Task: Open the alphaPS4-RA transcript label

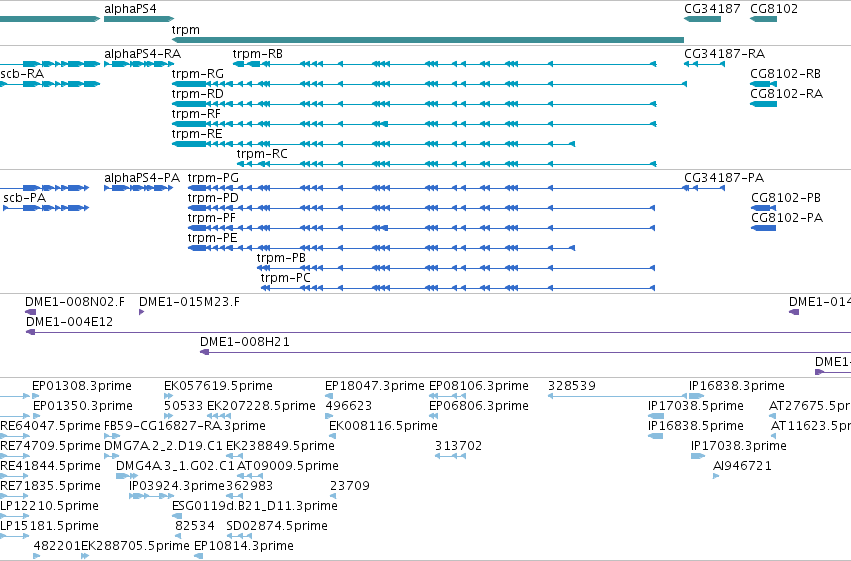Action: point(143,54)
